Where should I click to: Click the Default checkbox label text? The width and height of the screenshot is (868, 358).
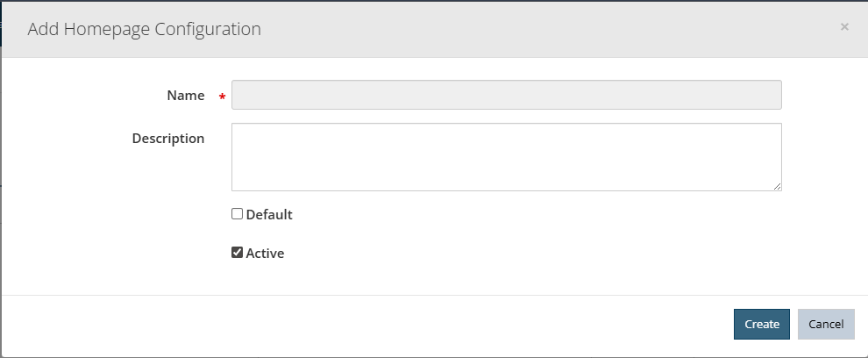[x=269, y=214]
